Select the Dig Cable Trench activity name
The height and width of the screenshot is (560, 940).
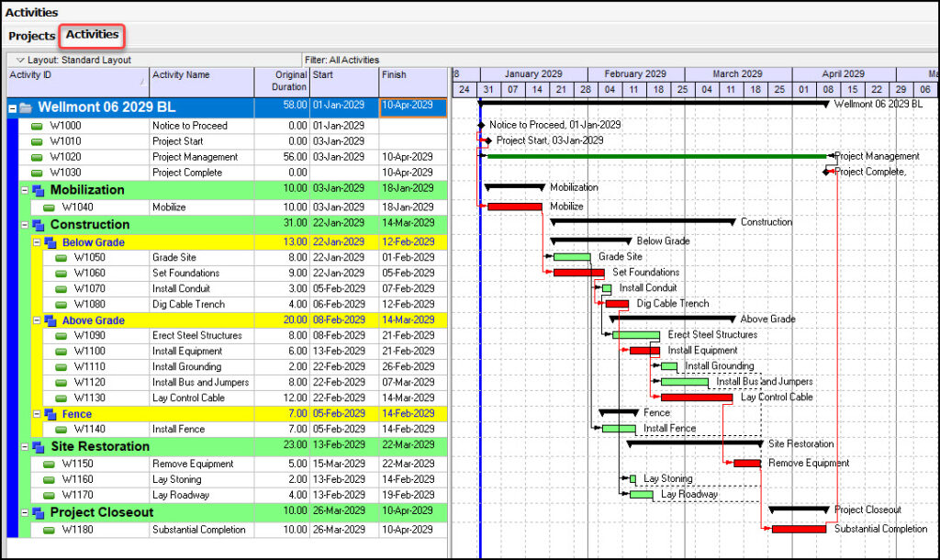[188, 305]
